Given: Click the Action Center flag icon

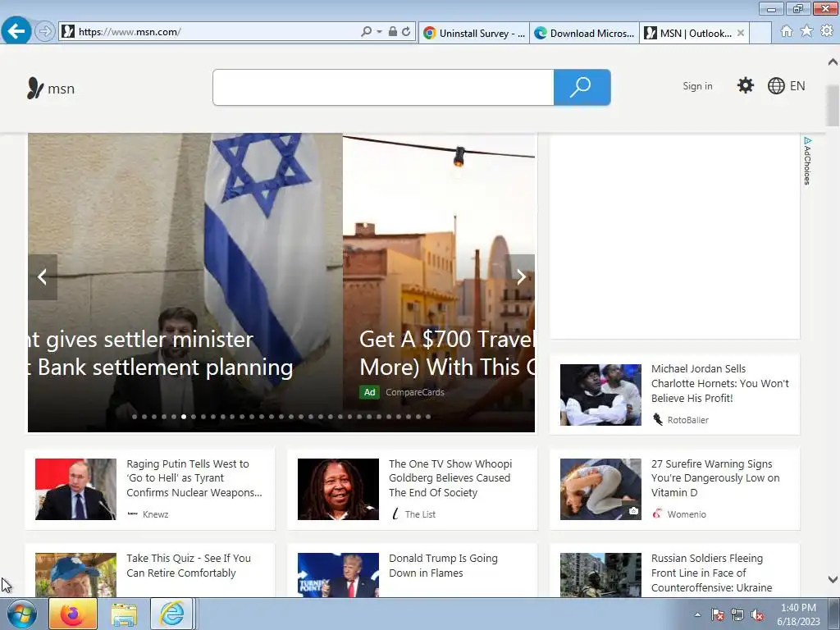Looking at the screenshot, I should [717, 615].
